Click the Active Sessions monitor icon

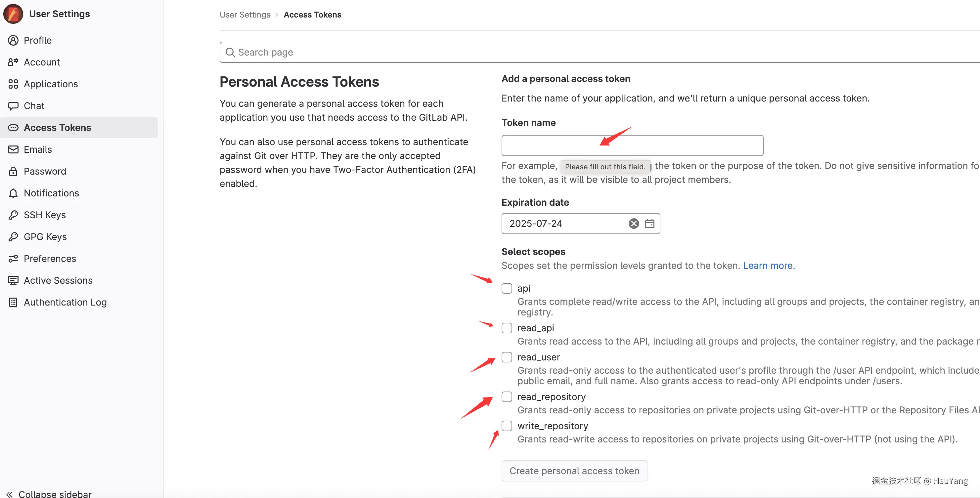[x=13, y=280]
